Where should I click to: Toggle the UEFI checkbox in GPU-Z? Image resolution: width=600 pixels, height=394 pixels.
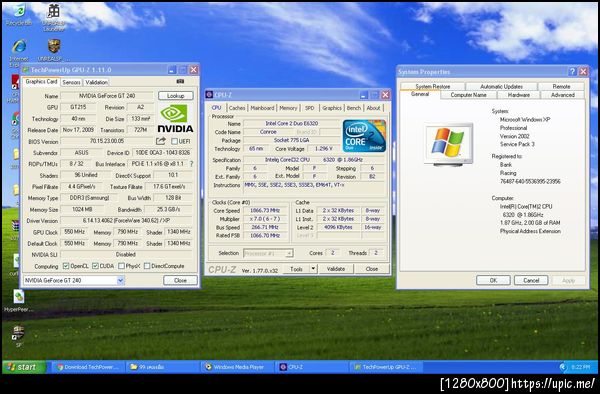(174, 141)
